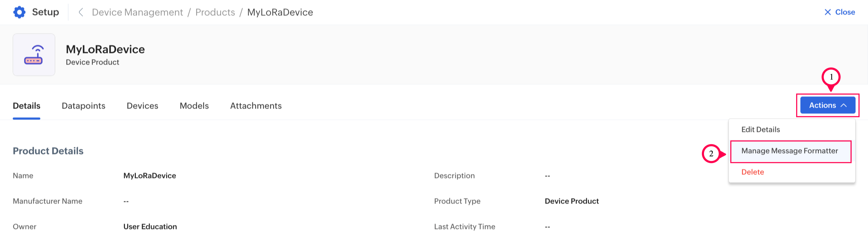Click the MyLoRaDevice router product icon
This screenshot has height=237, width=868.
tap(34, 55)
